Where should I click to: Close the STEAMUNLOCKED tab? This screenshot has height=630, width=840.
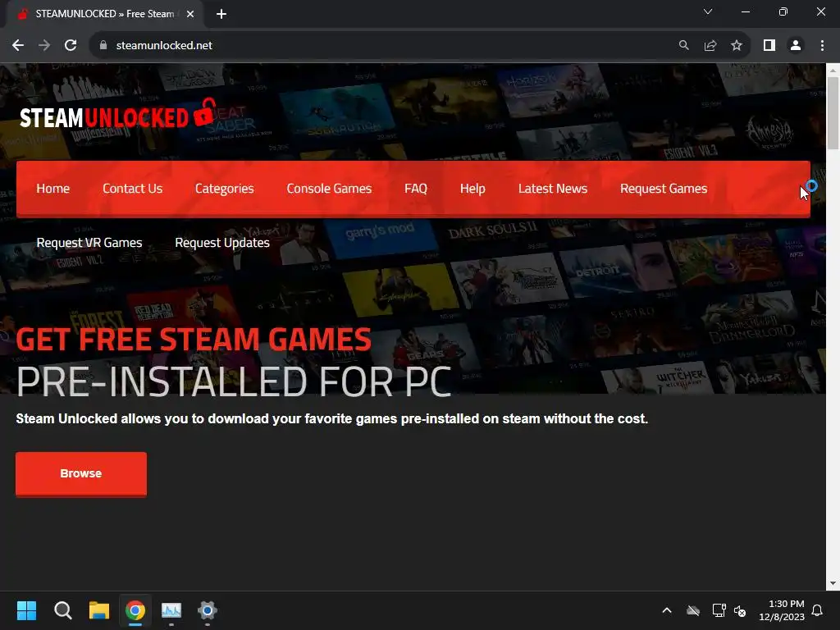(x=190, y=14)
